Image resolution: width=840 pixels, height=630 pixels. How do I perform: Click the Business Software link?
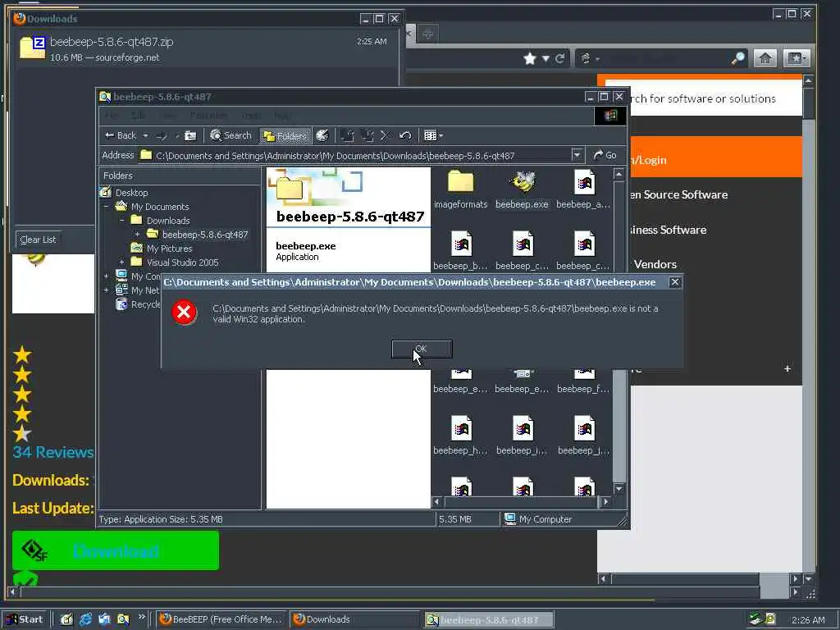click(668, 230)
